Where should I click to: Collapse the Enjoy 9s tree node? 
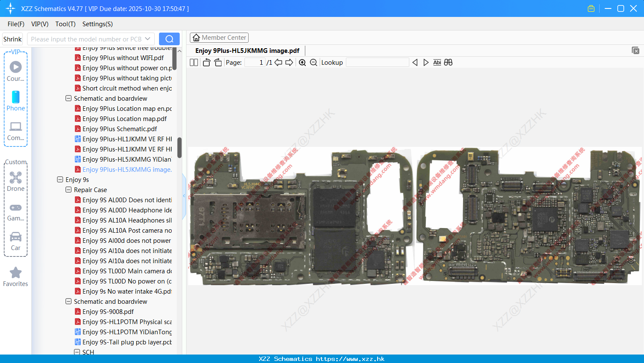60,179
